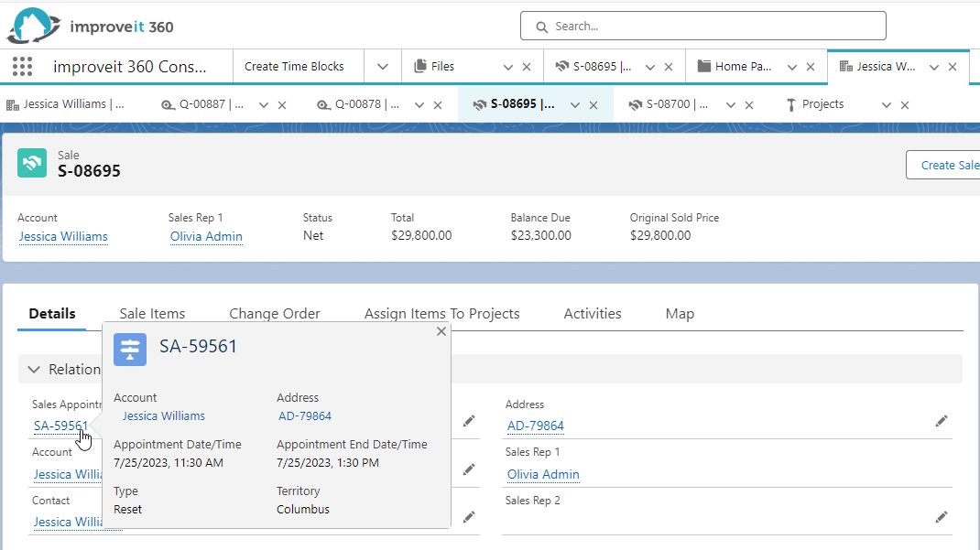The width and height of the screenshot is (980, 550).
Task: Collapse the Relationships section
Action: 36,369
